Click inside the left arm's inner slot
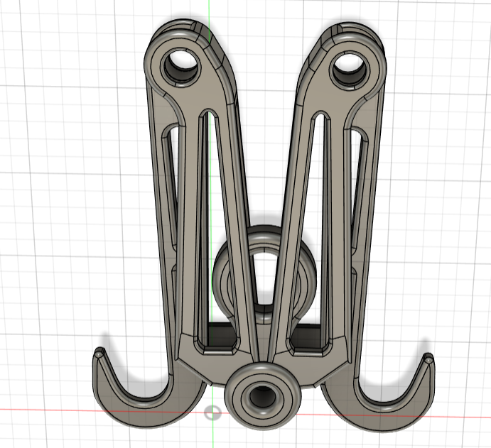 211,213
